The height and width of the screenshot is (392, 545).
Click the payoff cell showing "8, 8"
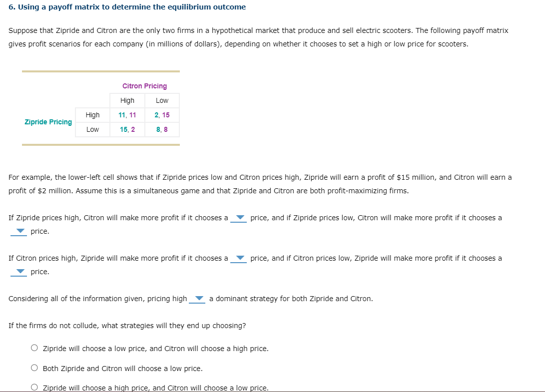pos(161,129)
